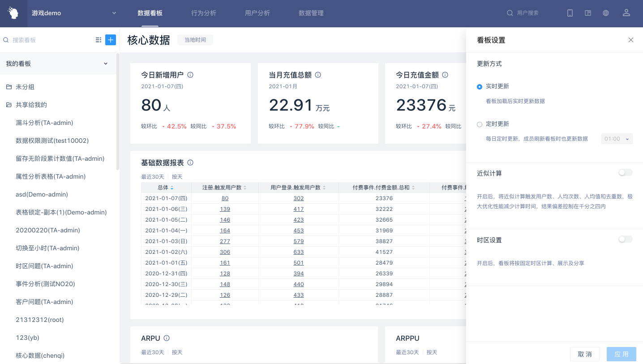Expand the 游戏demo project dropdown

coord(114,13)
